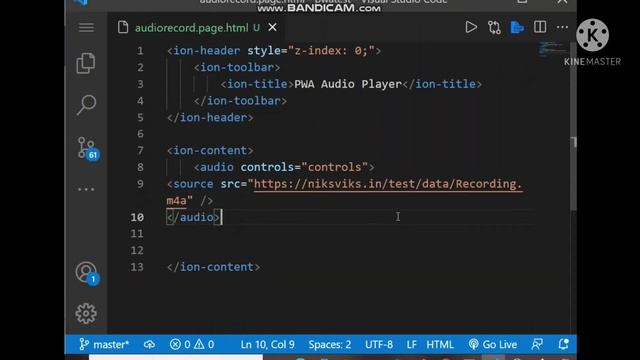The height and width of the screenshot is (360, 640).
Task: Open the notifications bell
Action: [x=564, y=344]
